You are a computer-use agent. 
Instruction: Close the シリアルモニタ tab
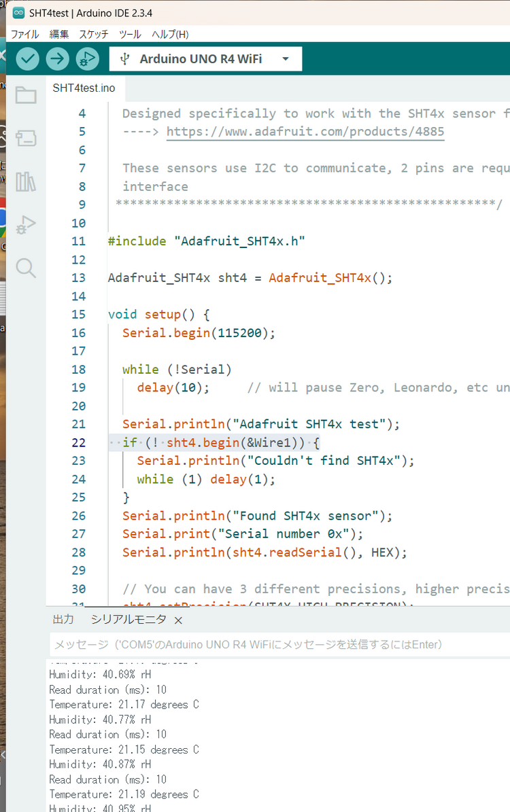(x=178, y=620)
